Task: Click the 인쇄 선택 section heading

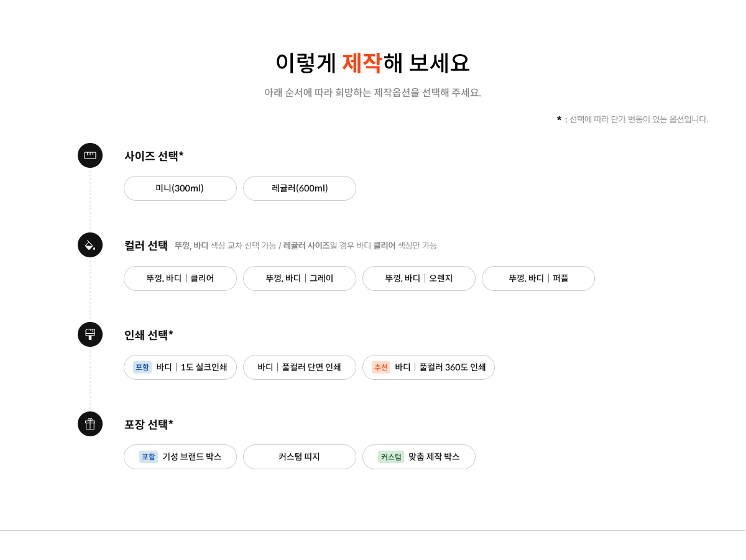Action: [x=149, y=335]
